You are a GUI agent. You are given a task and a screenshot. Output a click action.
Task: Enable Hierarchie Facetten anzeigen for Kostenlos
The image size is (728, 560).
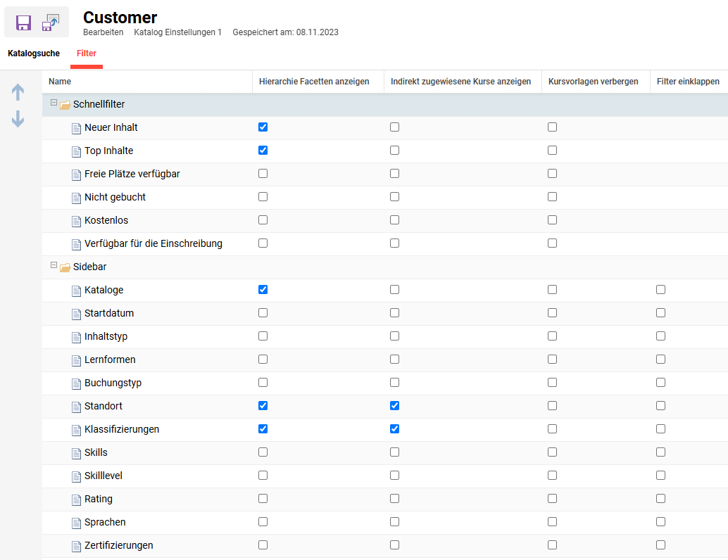coord(263,219)
